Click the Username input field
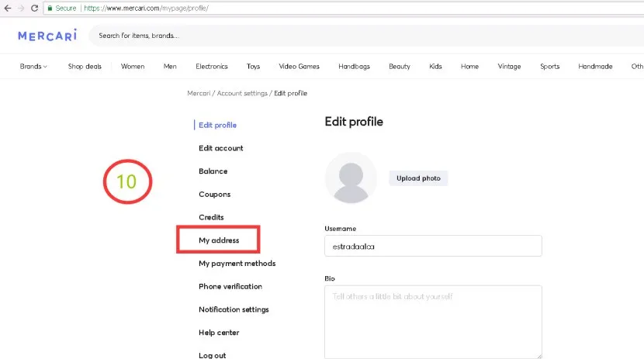This screenshot has height=359, width=644. (433, 246)
